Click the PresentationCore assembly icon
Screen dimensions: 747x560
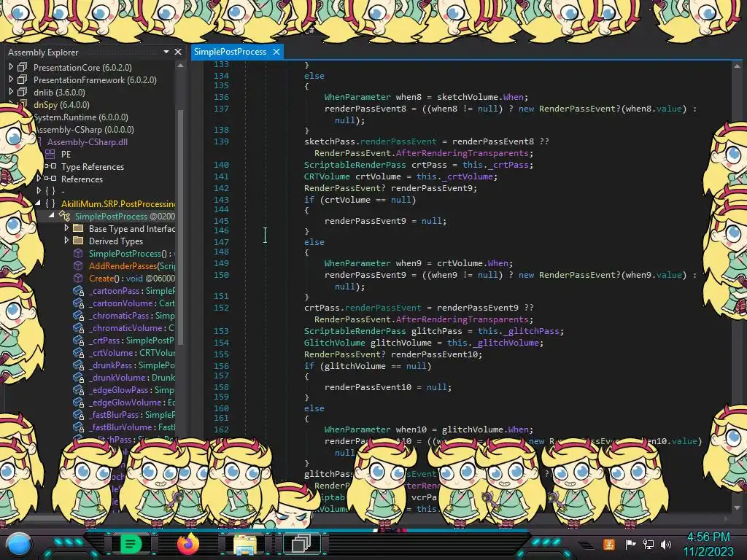tap(23, 67)
